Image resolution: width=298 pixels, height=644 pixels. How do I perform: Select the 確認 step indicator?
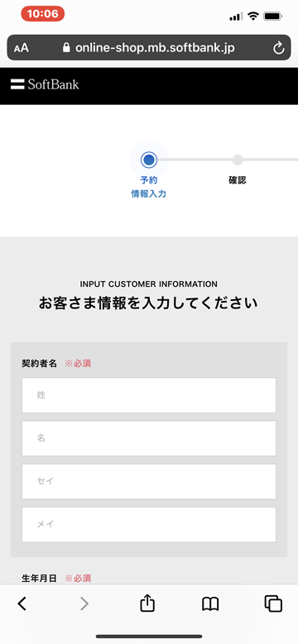click(x=238, y=169)
